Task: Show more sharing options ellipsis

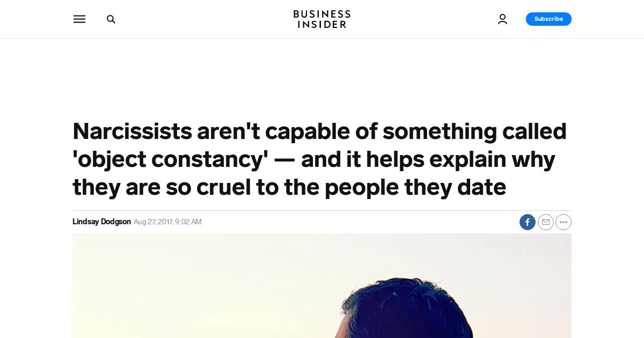Action: [563, 222]
